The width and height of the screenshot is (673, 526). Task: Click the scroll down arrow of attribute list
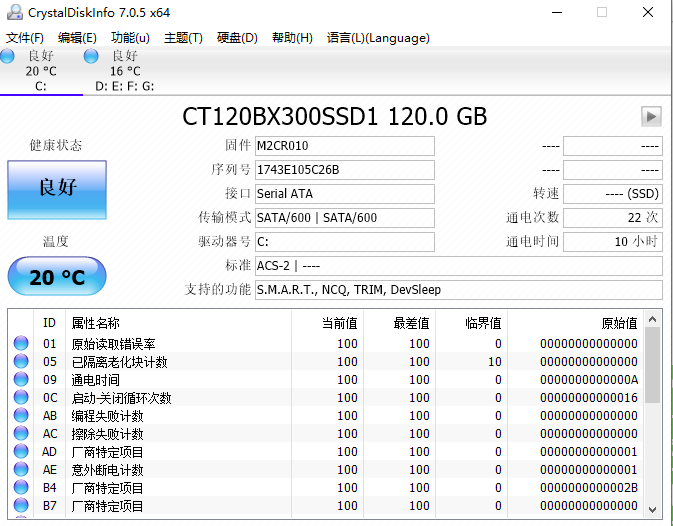coord(652,510)
